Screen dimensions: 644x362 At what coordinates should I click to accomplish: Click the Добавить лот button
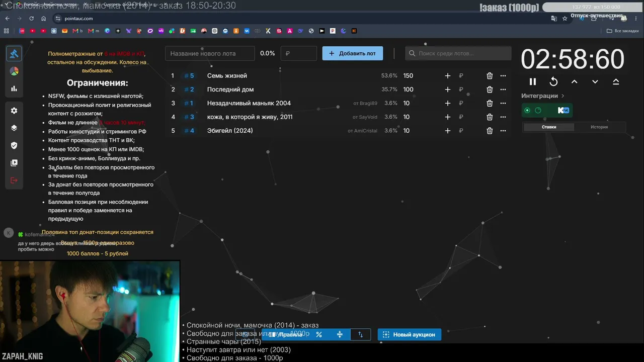(x=353, y=53)
